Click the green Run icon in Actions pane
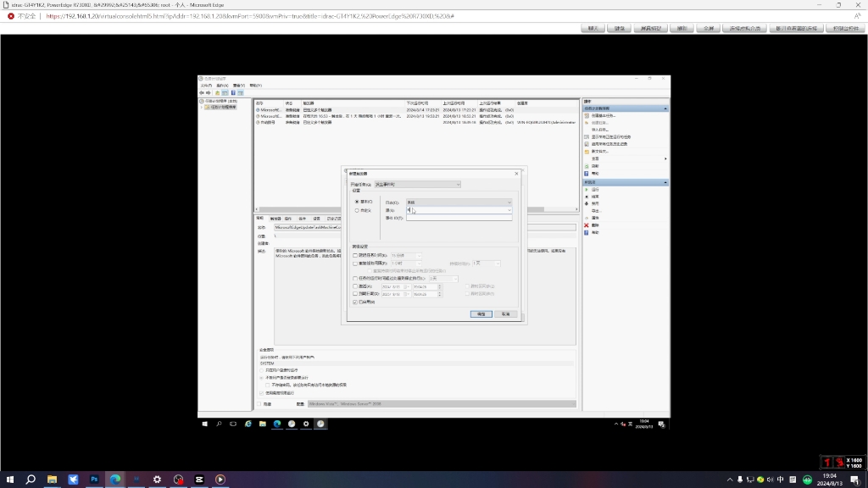 coord(587,190)
